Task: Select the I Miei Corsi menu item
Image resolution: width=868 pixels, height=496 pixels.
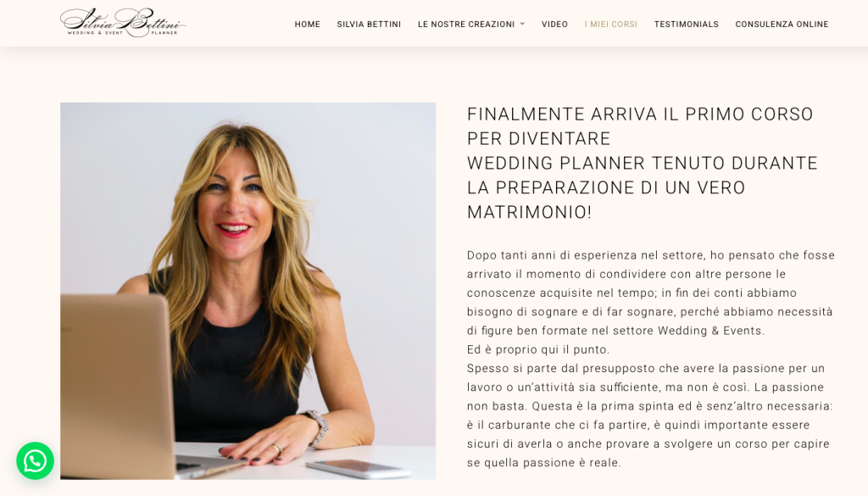Action: click(610, 25)
